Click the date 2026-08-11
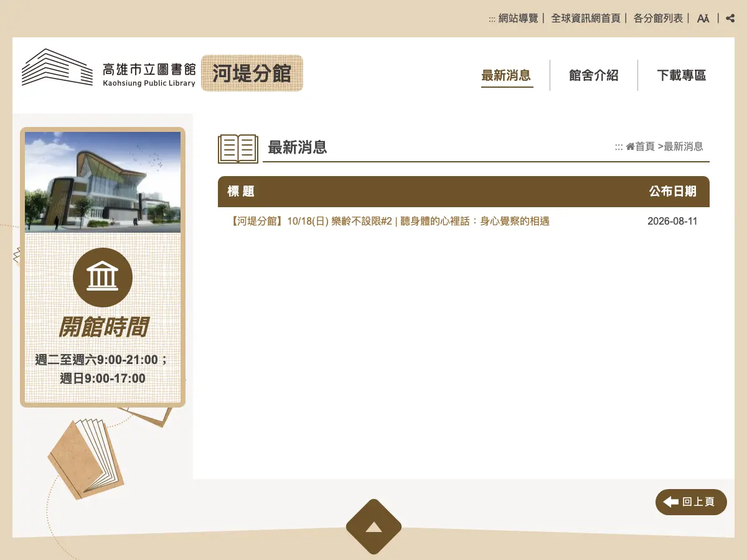The height and width of the screenshot is (560, 747). coord(672,222)
